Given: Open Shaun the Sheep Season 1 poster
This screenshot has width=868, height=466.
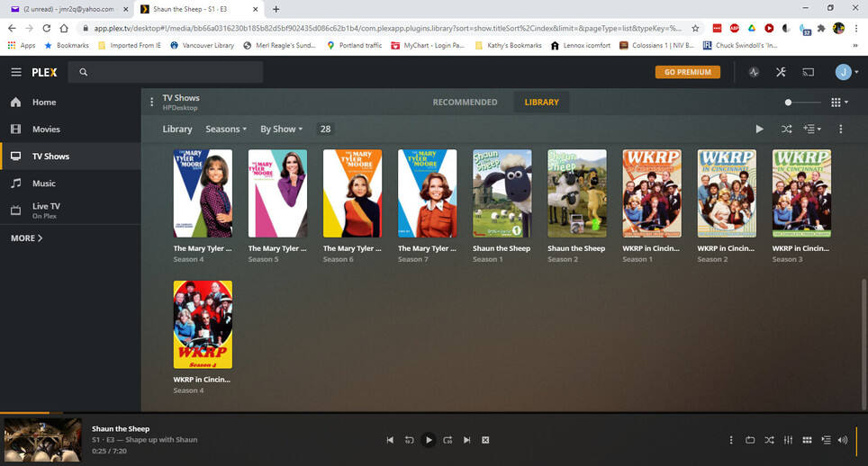Looking at the screenshot, I should tap(502, 193).
